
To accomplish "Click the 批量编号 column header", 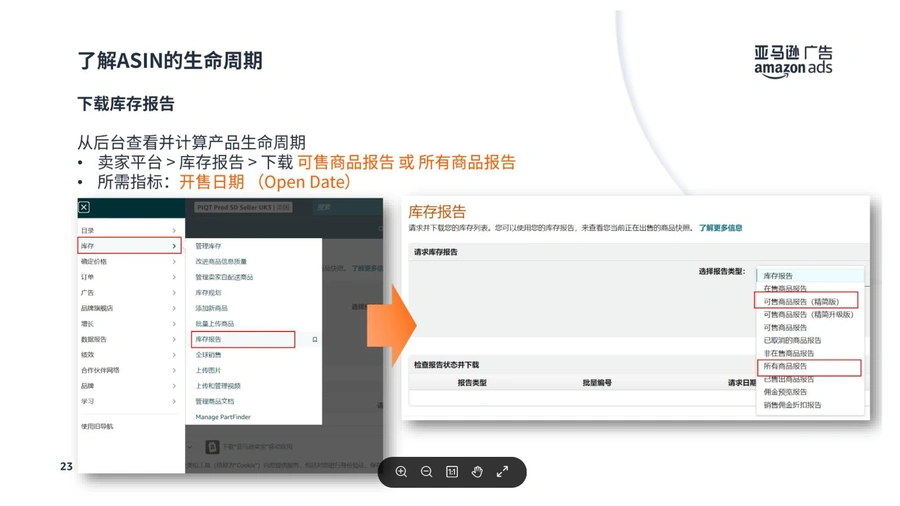I will click(x=597, y=383).
